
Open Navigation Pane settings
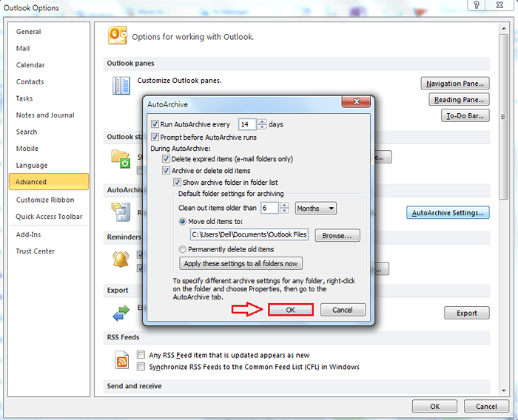[455, 84]
